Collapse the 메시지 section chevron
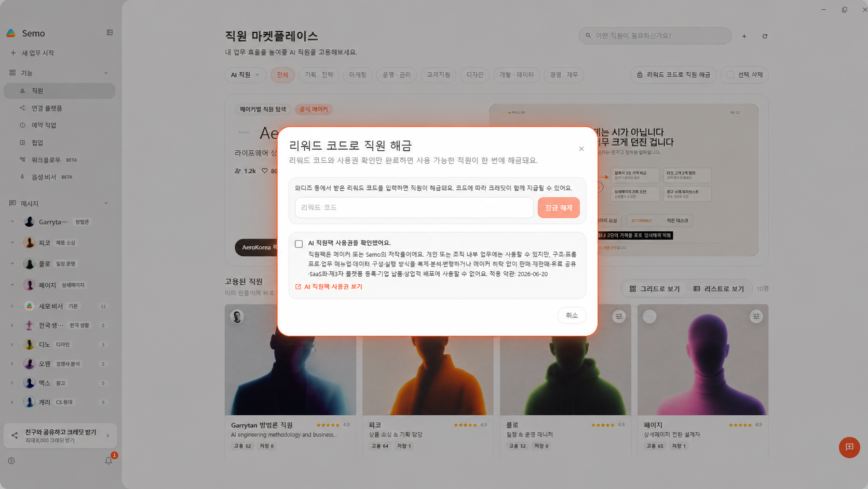868x489 pixels. click(x=106, y=203)
